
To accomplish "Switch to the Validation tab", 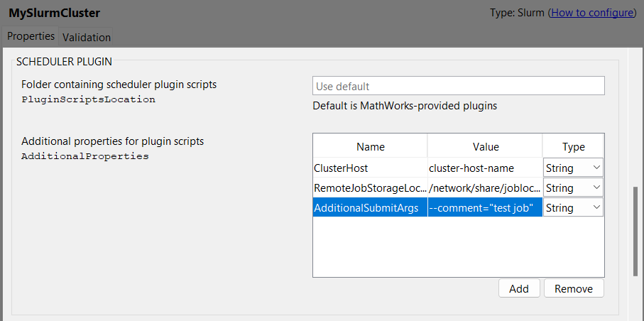I will click(87, 37).
